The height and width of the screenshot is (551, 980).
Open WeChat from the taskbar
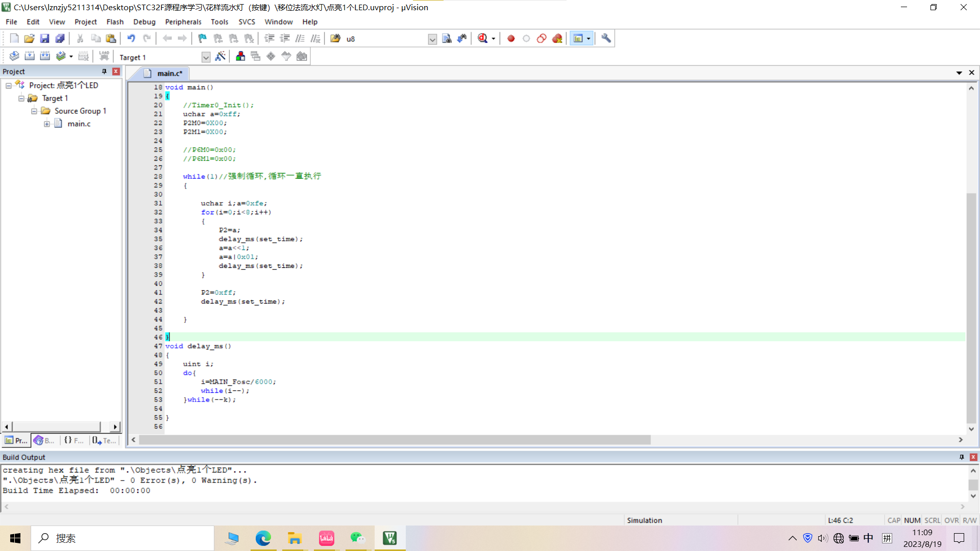(358, 538)
